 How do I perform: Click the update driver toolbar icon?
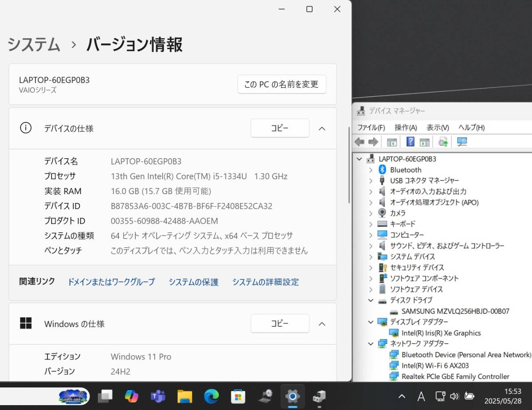pyautogui.click(x=442, y=142)
